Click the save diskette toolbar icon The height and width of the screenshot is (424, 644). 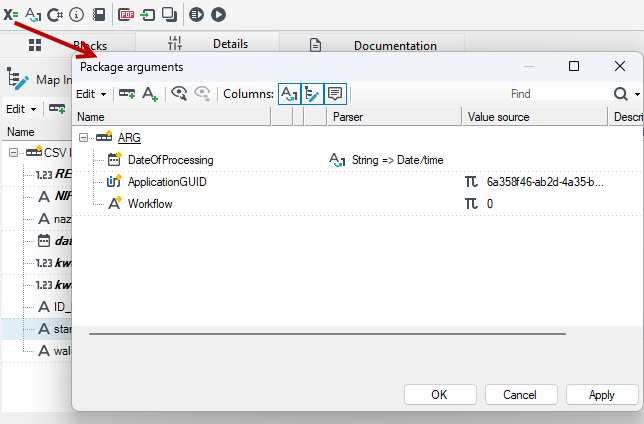coord(99,15)
